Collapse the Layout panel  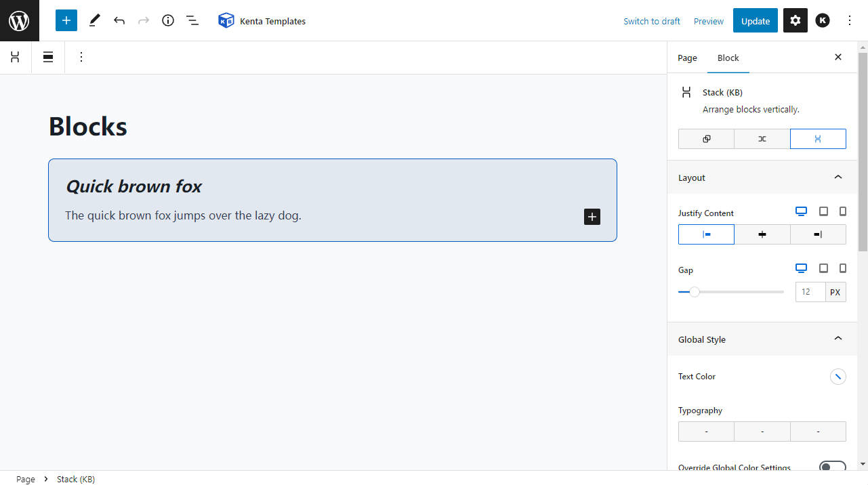(762, 177)
